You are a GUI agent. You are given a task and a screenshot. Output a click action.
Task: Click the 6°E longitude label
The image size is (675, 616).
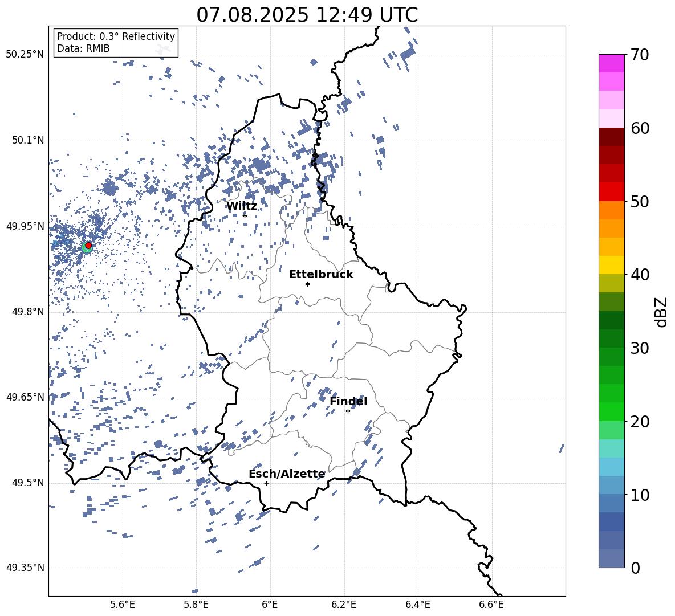[270, 605]
